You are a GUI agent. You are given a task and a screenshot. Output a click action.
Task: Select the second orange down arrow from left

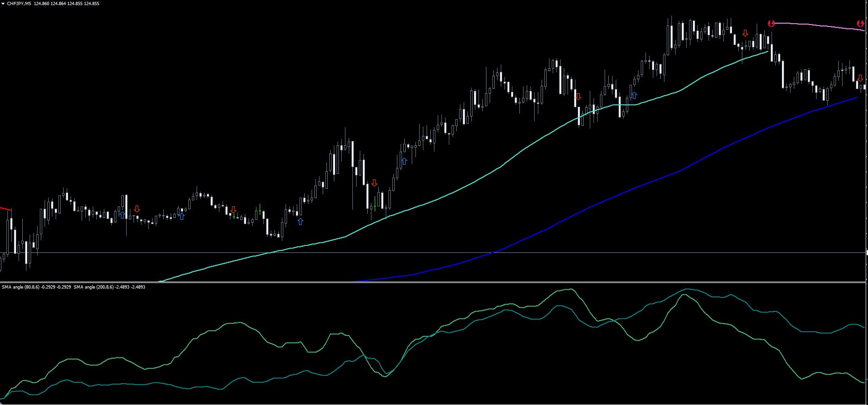pyautogui.click(x=233, y=210)
